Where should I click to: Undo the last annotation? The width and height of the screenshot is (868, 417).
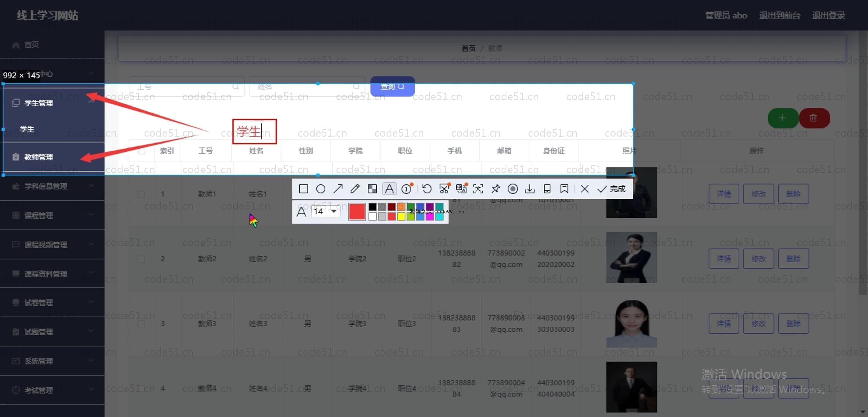coord(426,189)
